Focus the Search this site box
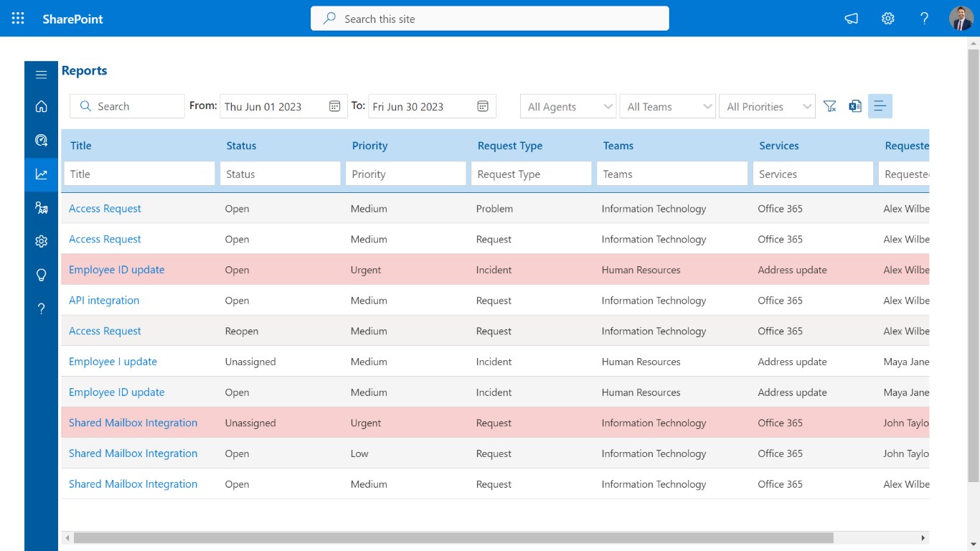 tap(490, 19)
